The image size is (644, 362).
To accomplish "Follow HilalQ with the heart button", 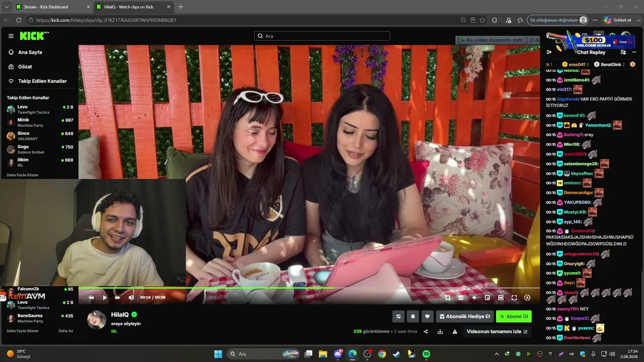I will (x=428, y=316).
